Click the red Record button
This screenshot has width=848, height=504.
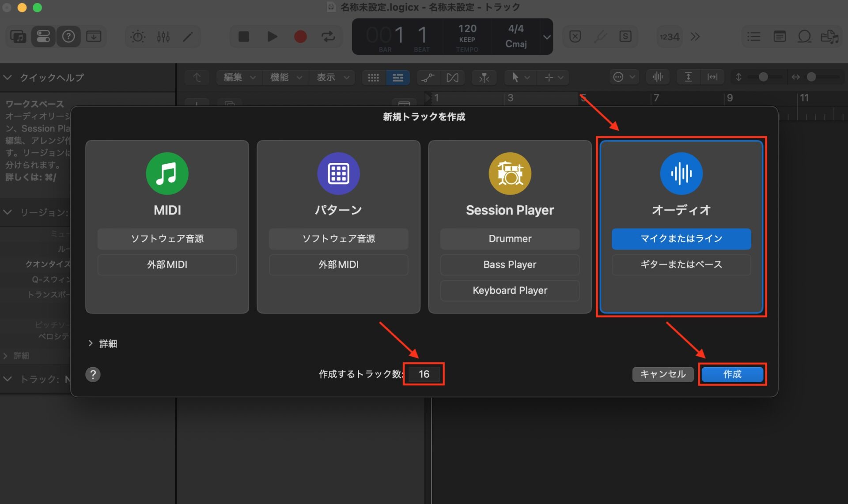pyautogui.click(x=300, y=37)
